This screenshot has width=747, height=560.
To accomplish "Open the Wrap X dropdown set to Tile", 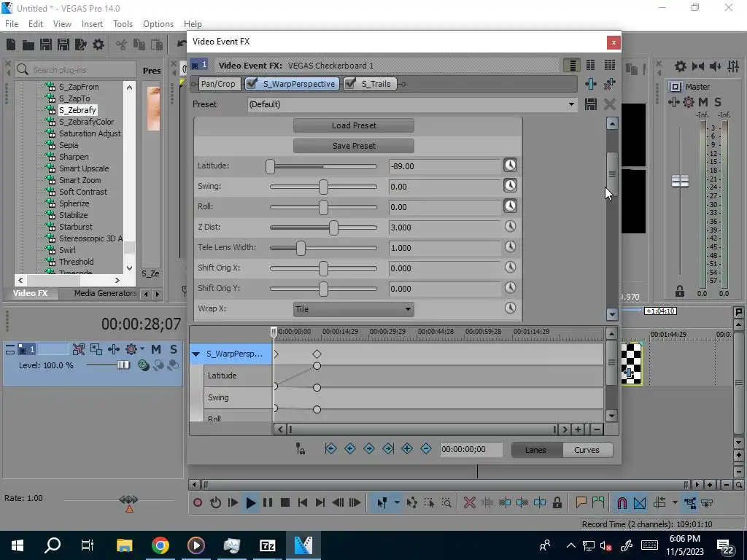I will click(x=354, y=309).
